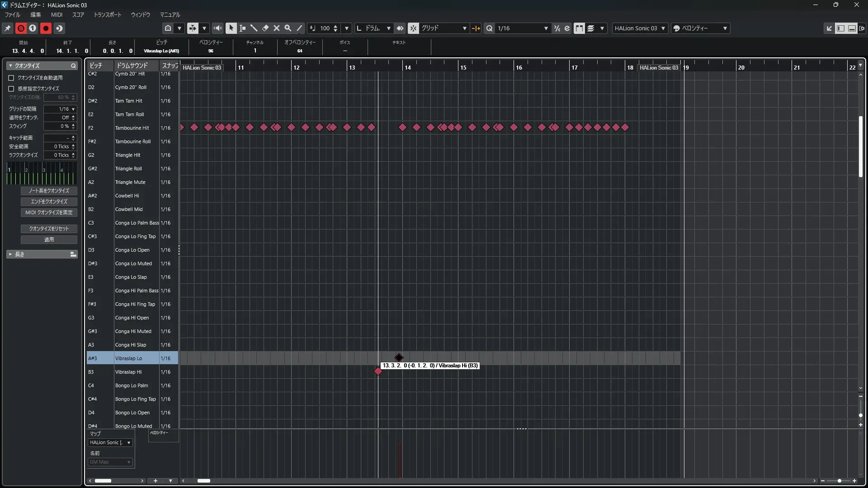The height and width of the screenshot is (488, 868).
Task: Select the Drumstick tool
Action: (x=254, y=28)
